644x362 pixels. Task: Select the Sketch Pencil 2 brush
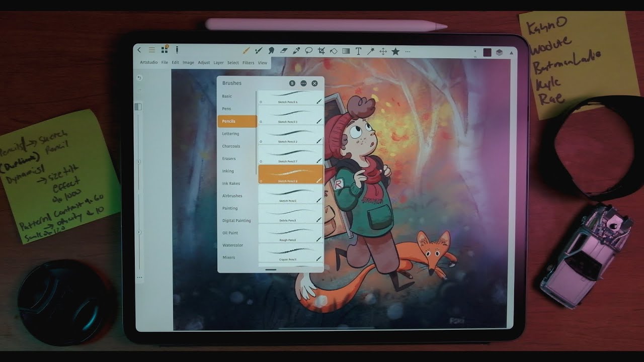pos(291,135)
